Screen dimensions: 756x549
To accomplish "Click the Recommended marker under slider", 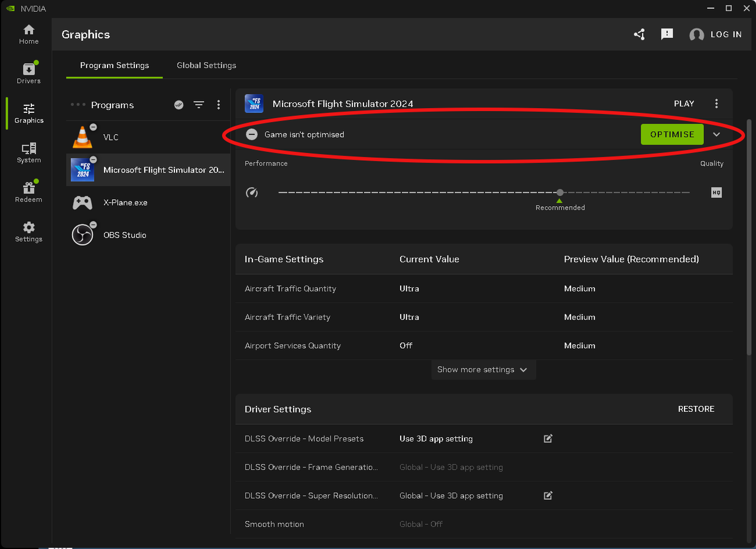I will (560, 204).
